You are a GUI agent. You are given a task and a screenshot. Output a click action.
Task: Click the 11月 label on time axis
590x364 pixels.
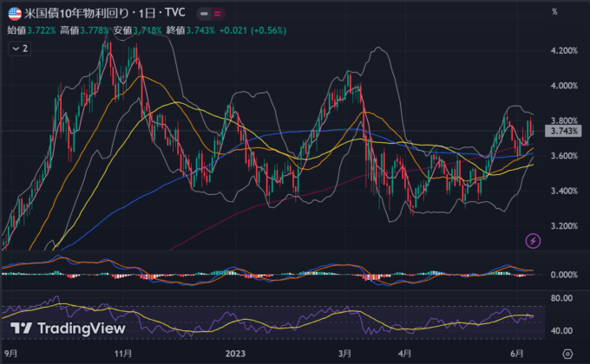click(x=122, y=354)
